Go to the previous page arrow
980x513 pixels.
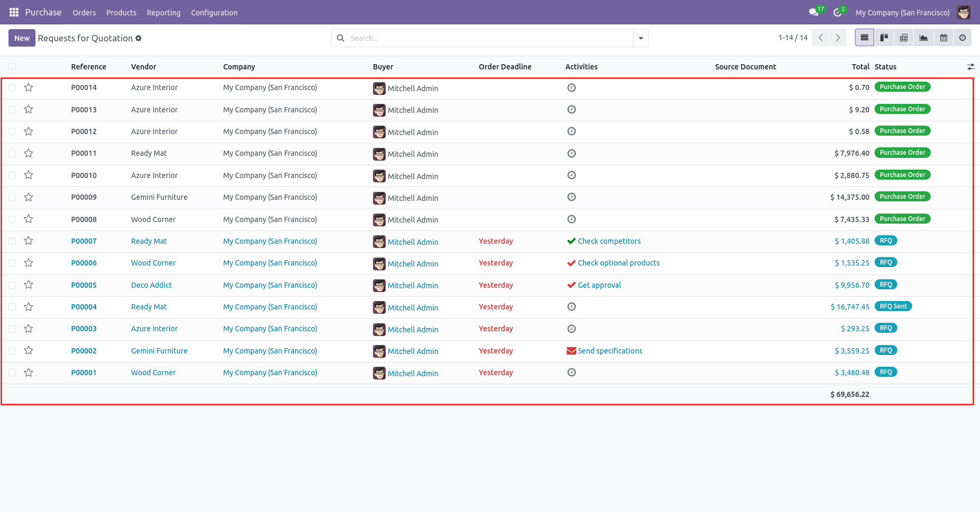[x=821, y=38]
